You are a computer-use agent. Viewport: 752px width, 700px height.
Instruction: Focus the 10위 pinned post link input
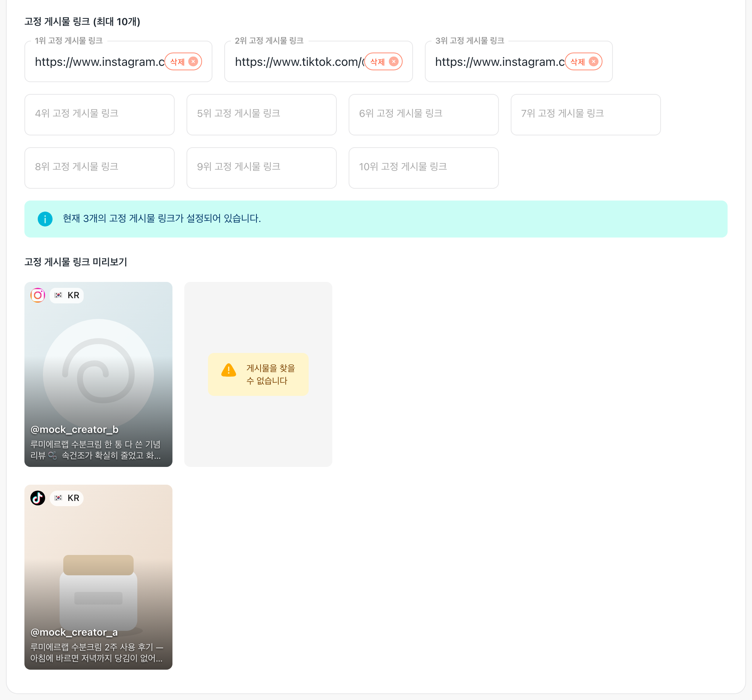pos(423,168)
